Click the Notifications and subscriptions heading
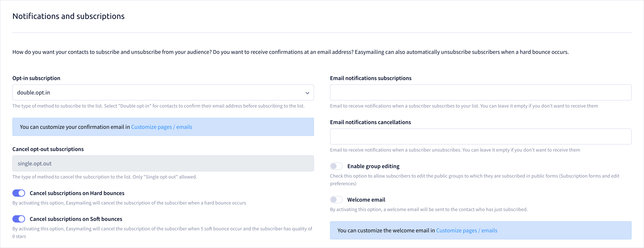The height and width of the screenshot is (248, 644). coord(69,16)
